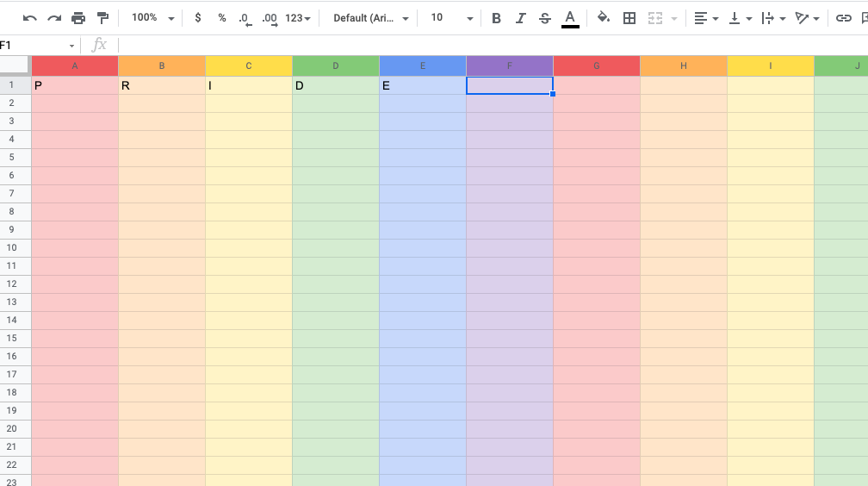
Task: Click the Name box showing F1
Action: pyautogui.click(x=34, y=46)
